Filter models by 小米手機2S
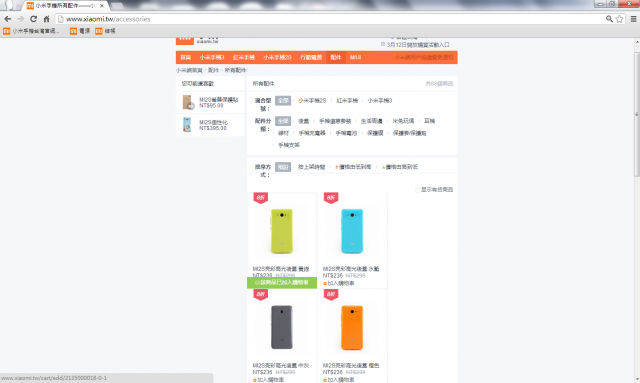Viewport: 640px width, 383px height. coord(312,100)
